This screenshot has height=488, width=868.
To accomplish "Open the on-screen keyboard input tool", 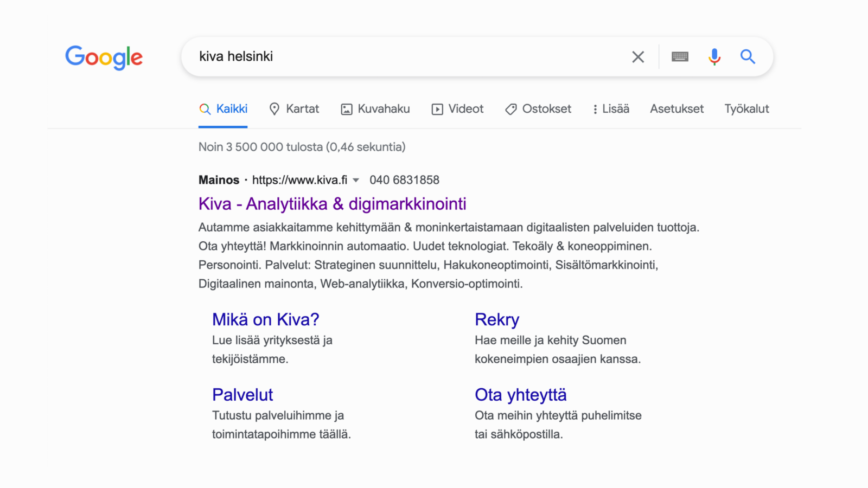I will coord(680,57).
